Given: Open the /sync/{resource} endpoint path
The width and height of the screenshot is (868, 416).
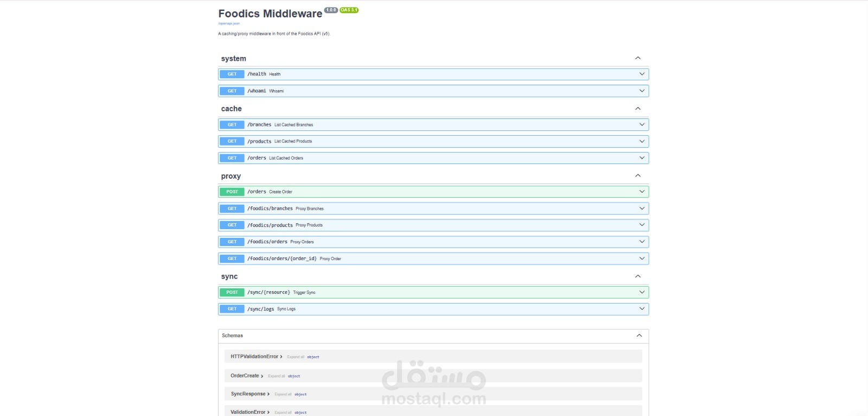Looking at the screenshot, I should pyautogui.click(x=269, y=292).
